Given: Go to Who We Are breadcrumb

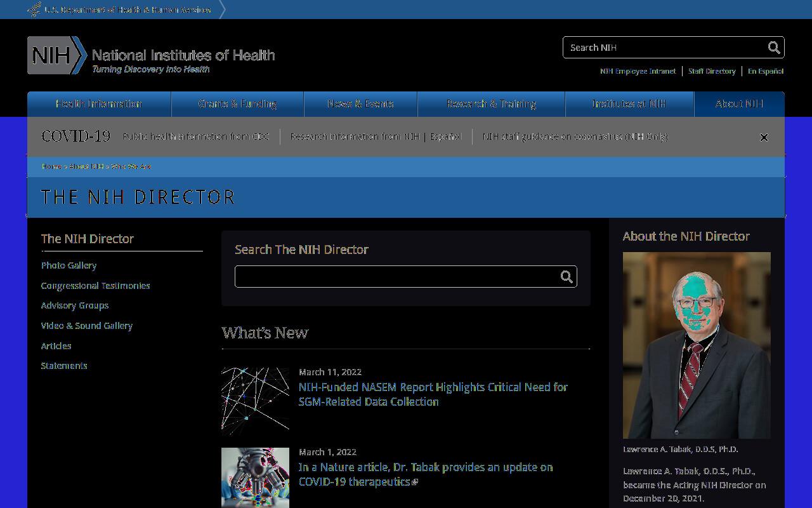Looking at the screenshot, I should click(131, 166).
